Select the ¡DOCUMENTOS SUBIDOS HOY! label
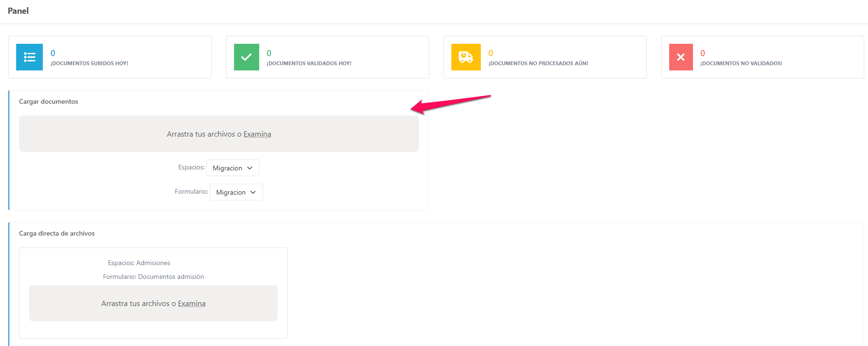The height and width of the screenshot is (346, 868). 89,63
